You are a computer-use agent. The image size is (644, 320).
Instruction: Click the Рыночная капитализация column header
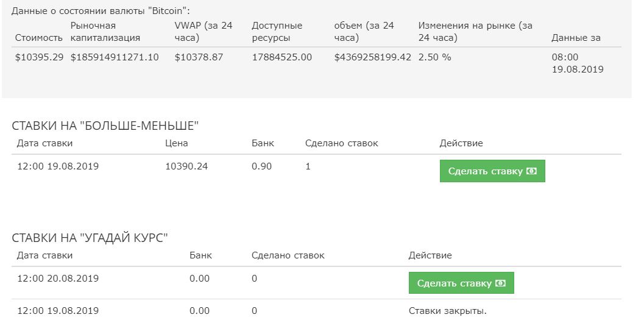105,32
